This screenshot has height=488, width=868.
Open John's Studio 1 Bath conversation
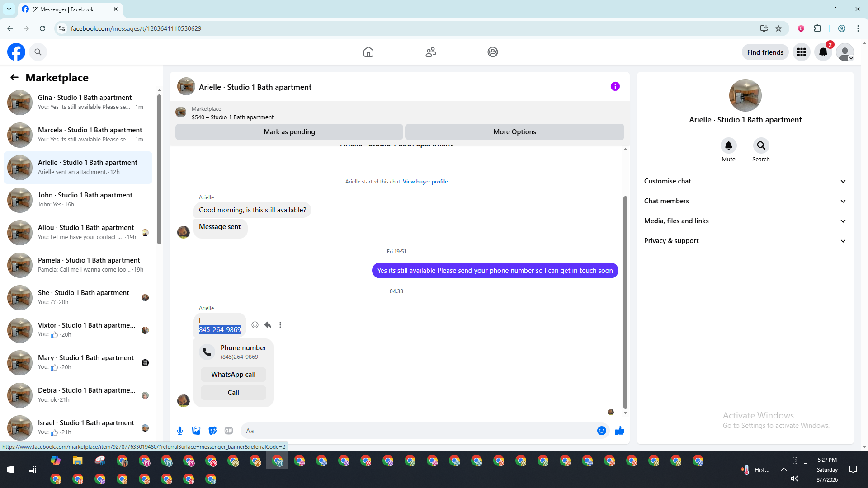pos(78,200)
